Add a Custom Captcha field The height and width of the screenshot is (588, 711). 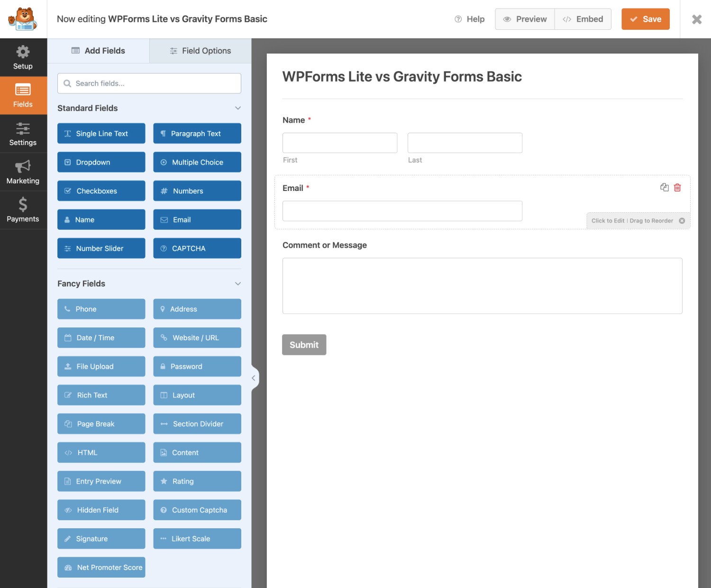coord(197,510)
